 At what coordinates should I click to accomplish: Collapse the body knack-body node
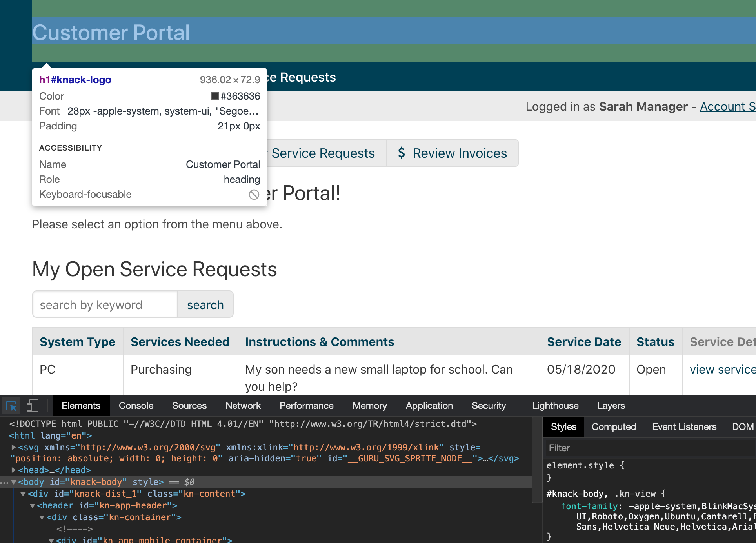[x=14, y=482]
